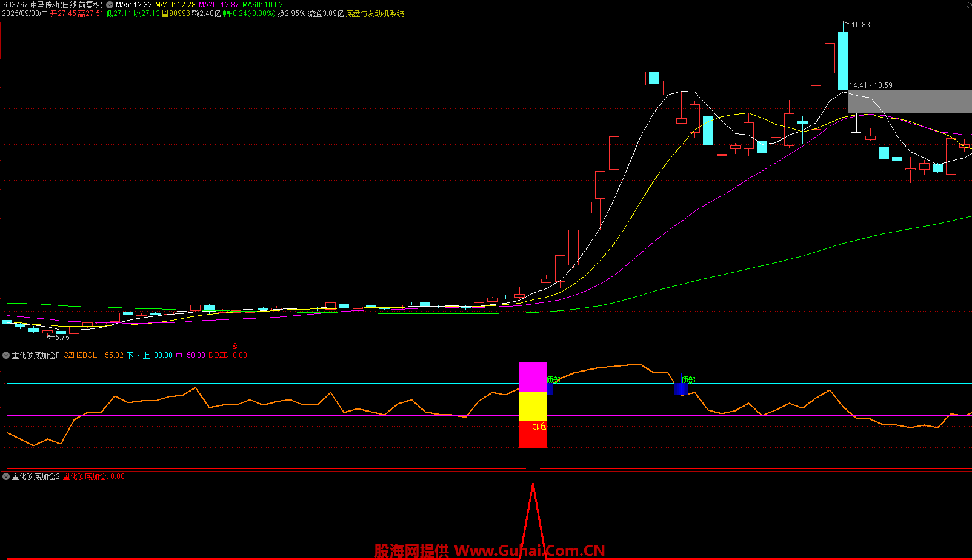This screenshot has width=972, height=560.
Task: Click the magenta signal block
Action: pos(533,377)
